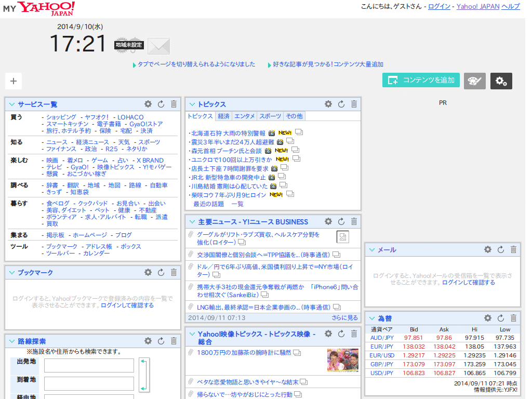Refresh the メール widget
The height and width of the screenshot is (399, 532).
tap(500, 250)
